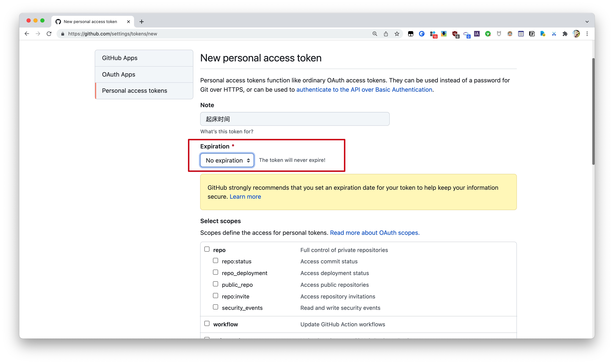Tick the workflow scope checkbox
Screen dimensions: 614x364
(x=207, y=324)
